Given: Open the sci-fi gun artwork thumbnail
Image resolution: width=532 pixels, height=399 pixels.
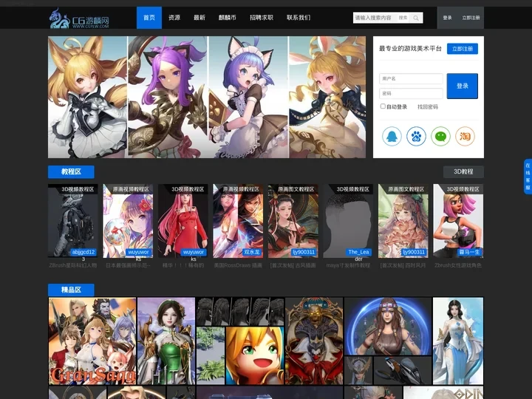Looking at the screenshot, I should coord(403,370).
